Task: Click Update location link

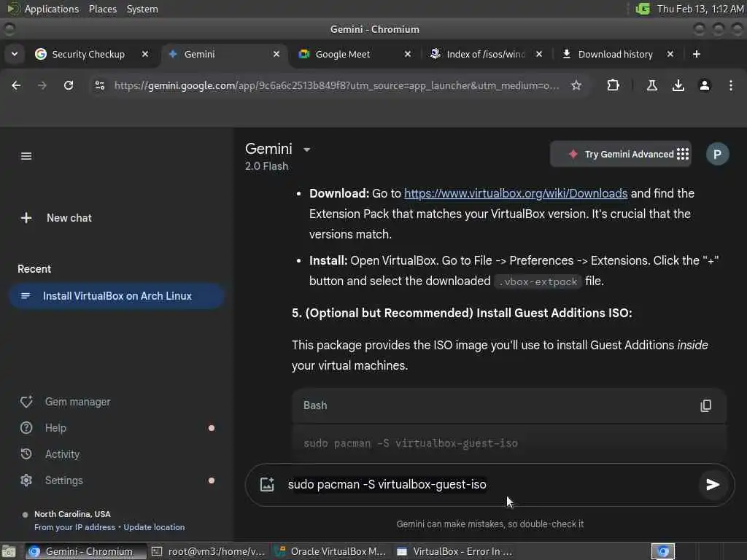Action: tap(154, 527)
